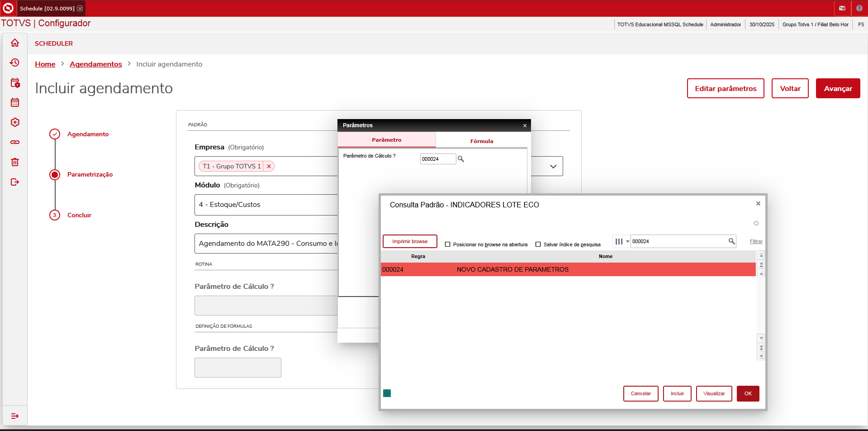Screen dimensions: 868x431
Task: Jump to first record with top scrollbar arrow
Action: click(761, 256)
